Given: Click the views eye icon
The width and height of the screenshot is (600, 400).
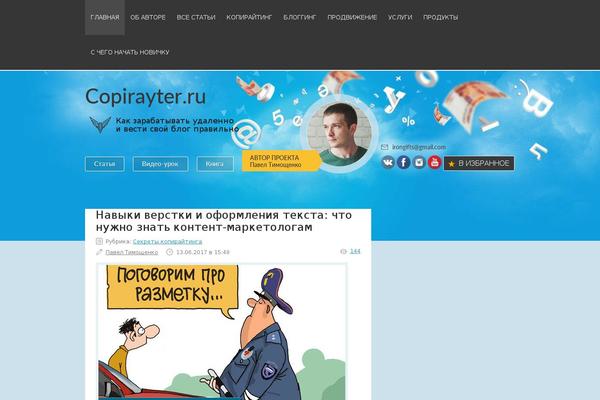Looking at the screenshot, I should point(343,251).
